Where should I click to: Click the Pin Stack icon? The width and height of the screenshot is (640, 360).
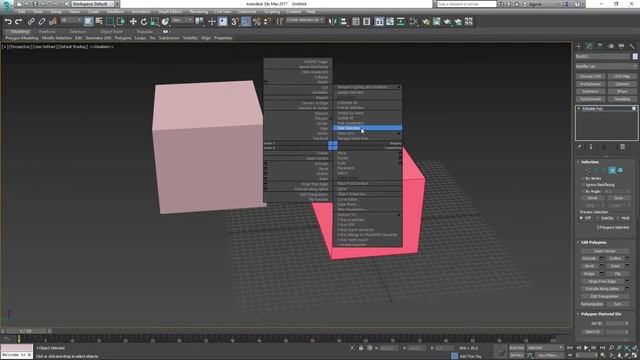coord(579,147)
